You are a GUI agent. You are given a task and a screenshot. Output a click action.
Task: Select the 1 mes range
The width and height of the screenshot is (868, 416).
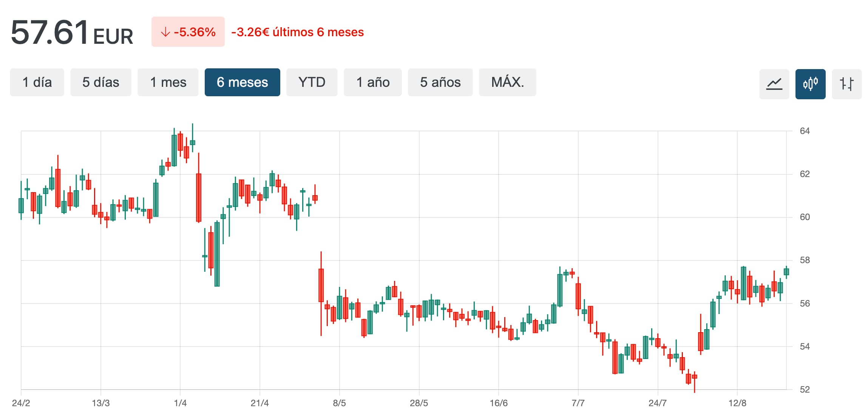point(168,82)
